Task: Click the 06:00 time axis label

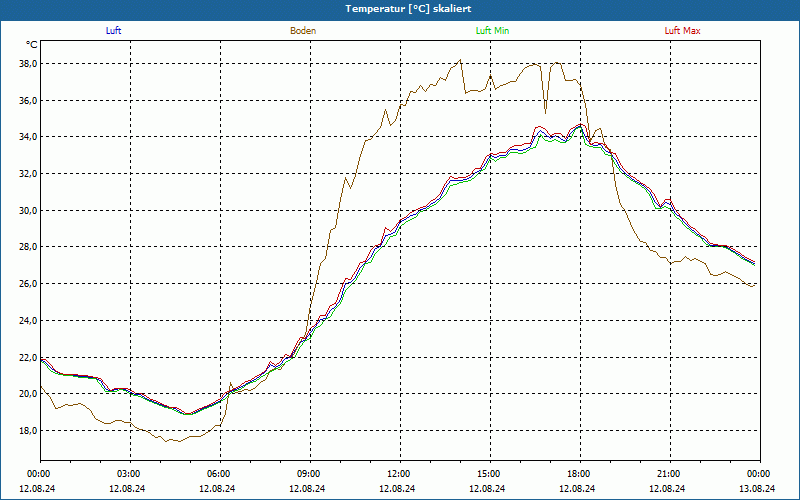Action: click(220, 474)
